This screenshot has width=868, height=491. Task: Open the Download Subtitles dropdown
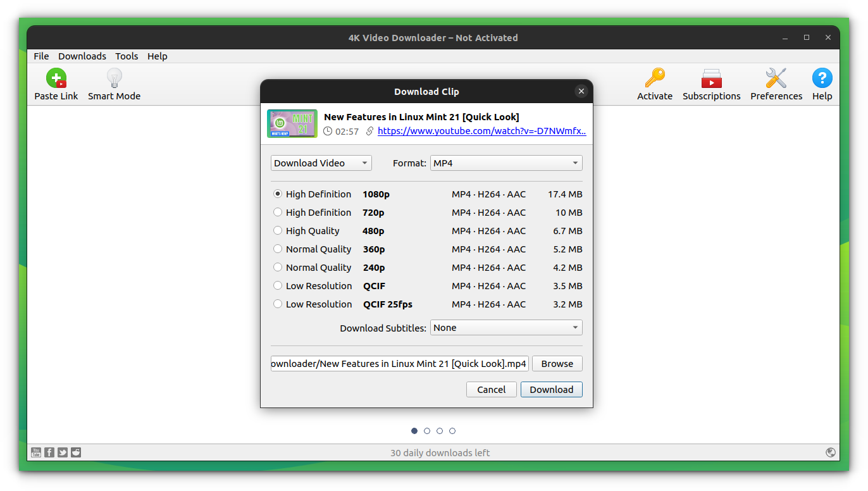point(506,327)
